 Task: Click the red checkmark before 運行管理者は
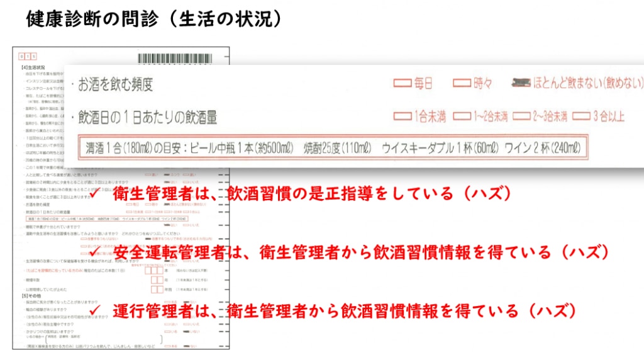click(x=94, y=309)
